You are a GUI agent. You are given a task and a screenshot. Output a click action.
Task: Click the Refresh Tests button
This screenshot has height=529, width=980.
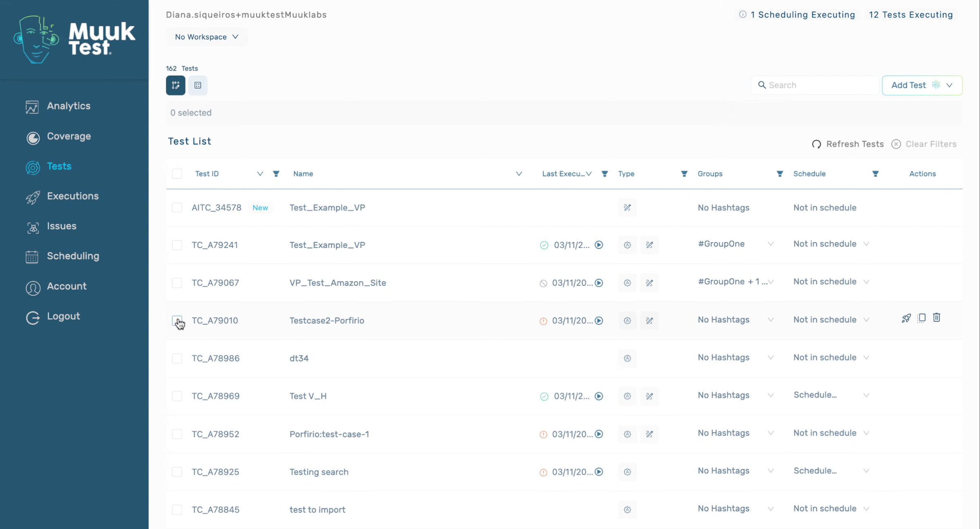848,144
